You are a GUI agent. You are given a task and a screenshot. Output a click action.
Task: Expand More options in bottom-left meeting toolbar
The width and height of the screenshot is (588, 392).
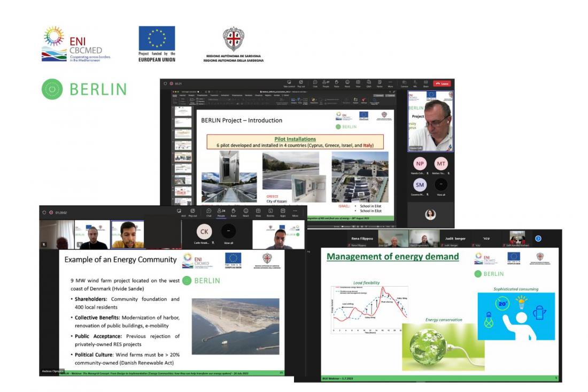point(295,213)
